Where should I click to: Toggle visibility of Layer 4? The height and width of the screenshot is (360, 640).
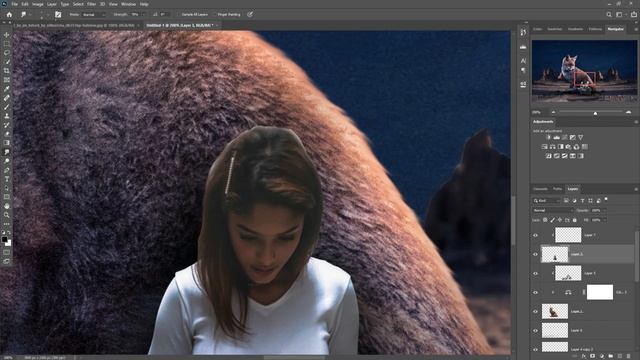(x=536, y=331)
